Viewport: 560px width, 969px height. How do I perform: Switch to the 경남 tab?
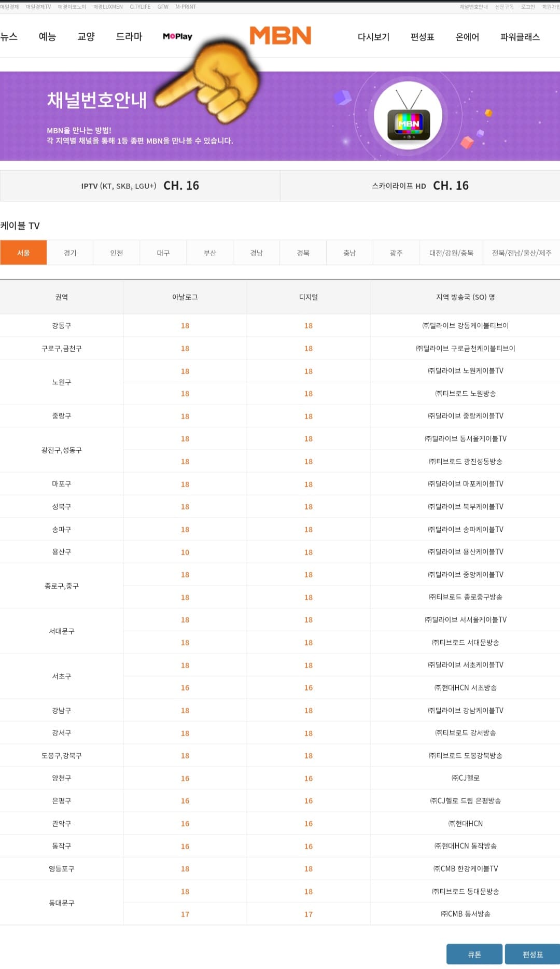pos(257,253)
